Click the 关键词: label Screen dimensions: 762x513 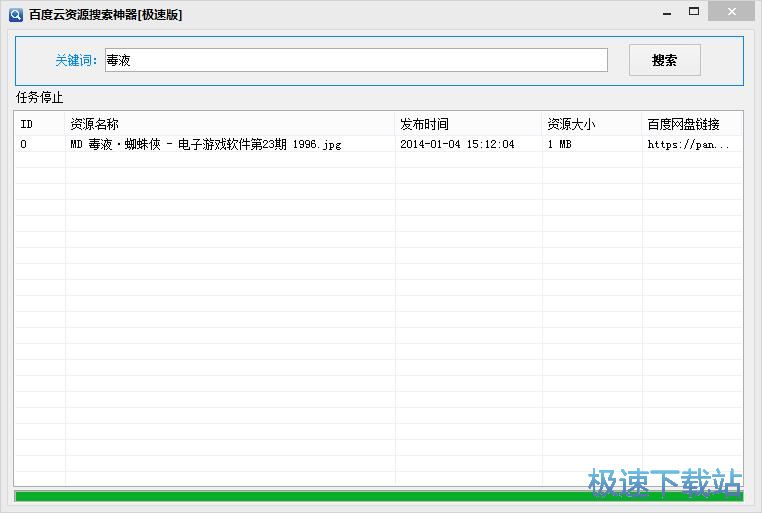76,60
